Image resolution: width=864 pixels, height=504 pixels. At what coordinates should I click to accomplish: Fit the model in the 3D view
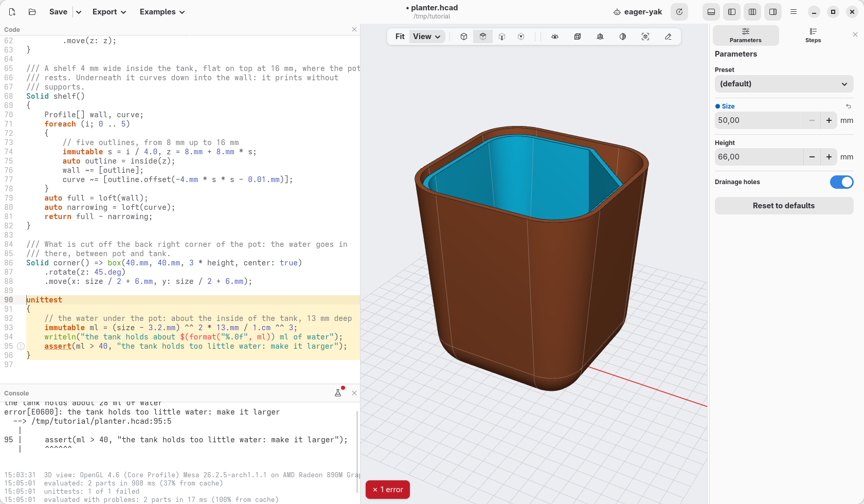[x=400, y=37]
